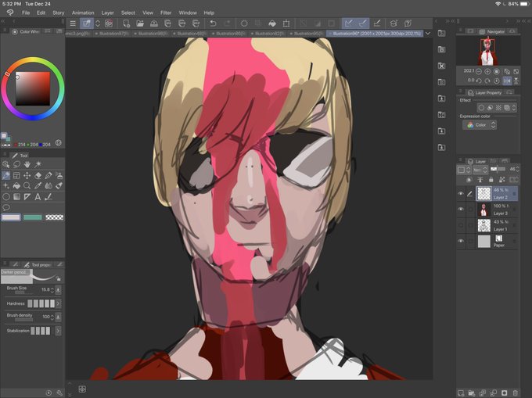Hide the Paper layer eye icon
Viewport: 532px width, 398px height.
pyautogui.click(x=461, y=241)
